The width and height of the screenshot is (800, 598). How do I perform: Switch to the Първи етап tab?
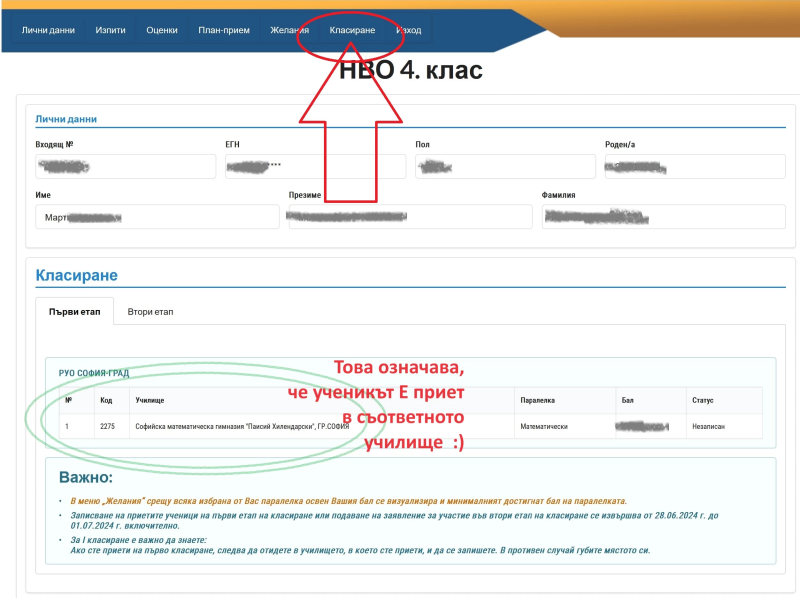[x=75, y=312]
